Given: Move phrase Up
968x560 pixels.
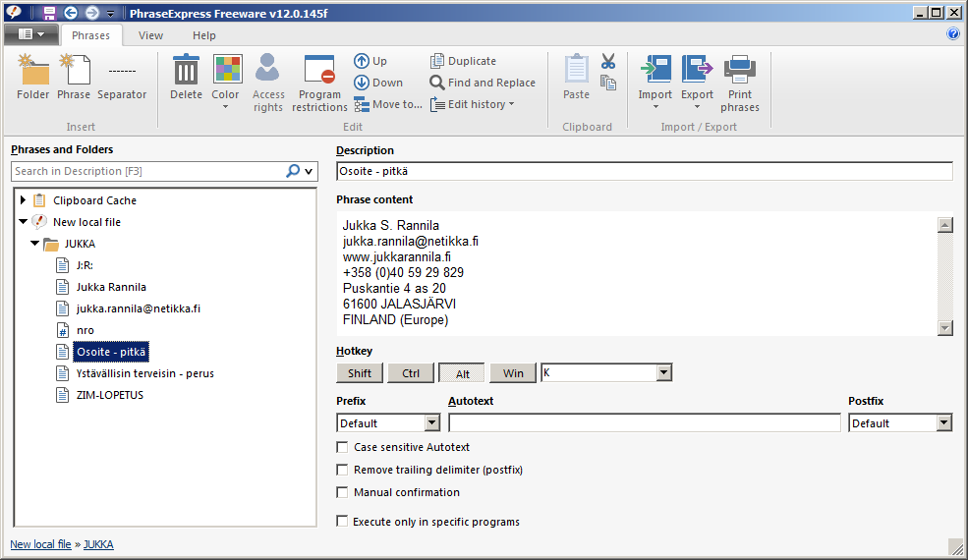Looking at the screenshot, I should [x=370, y=61].
